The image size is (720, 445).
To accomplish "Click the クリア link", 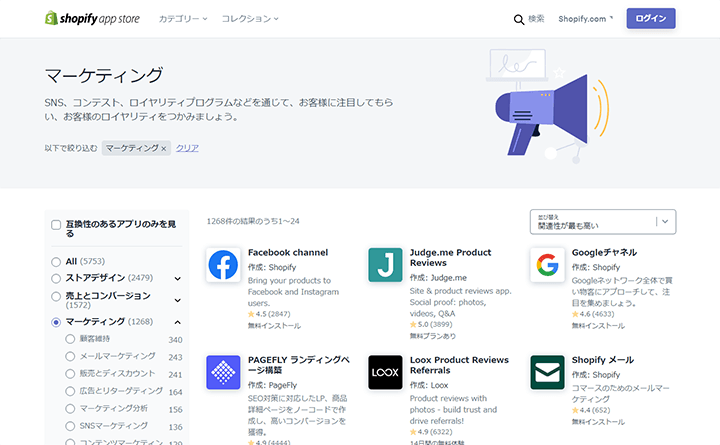I will 187,148.
